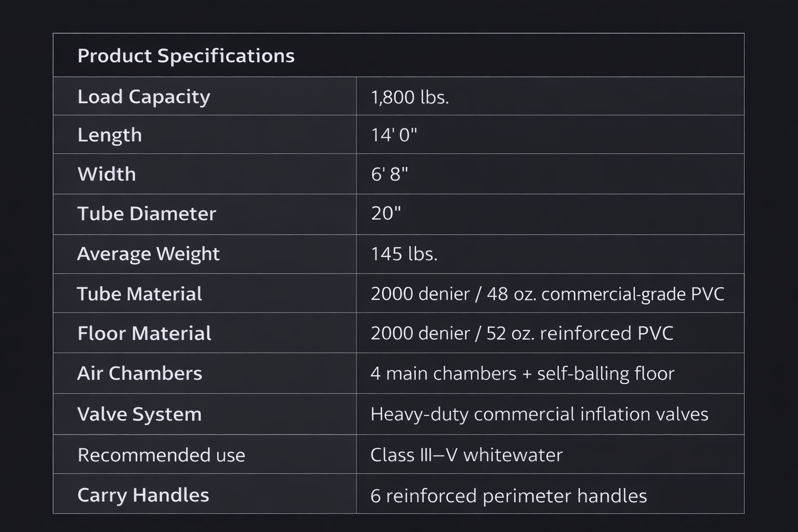Screen dimensions: 798x532
Task: Click the Length row label
Action: click(x=109, y=135)
